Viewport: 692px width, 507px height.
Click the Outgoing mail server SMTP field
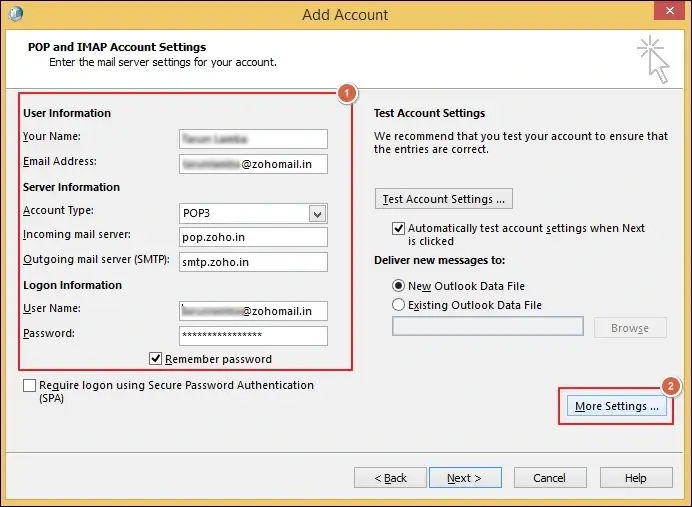253,262
